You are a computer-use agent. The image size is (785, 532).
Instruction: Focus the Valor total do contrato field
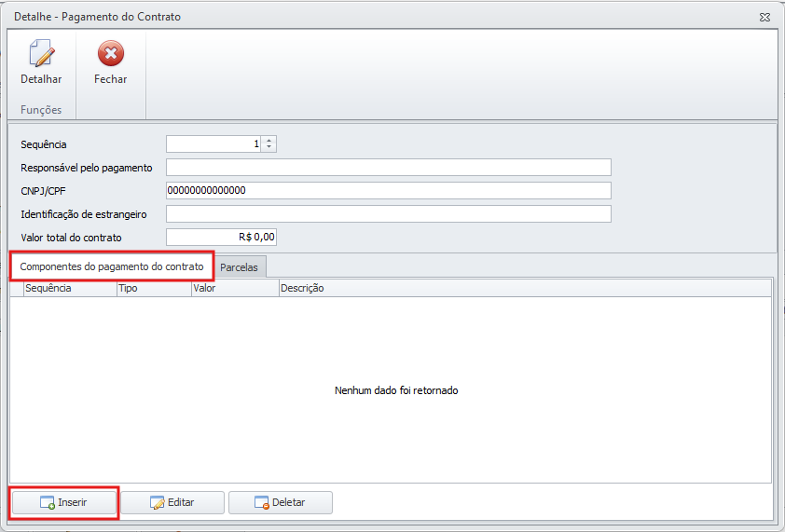tap(221, 238)
